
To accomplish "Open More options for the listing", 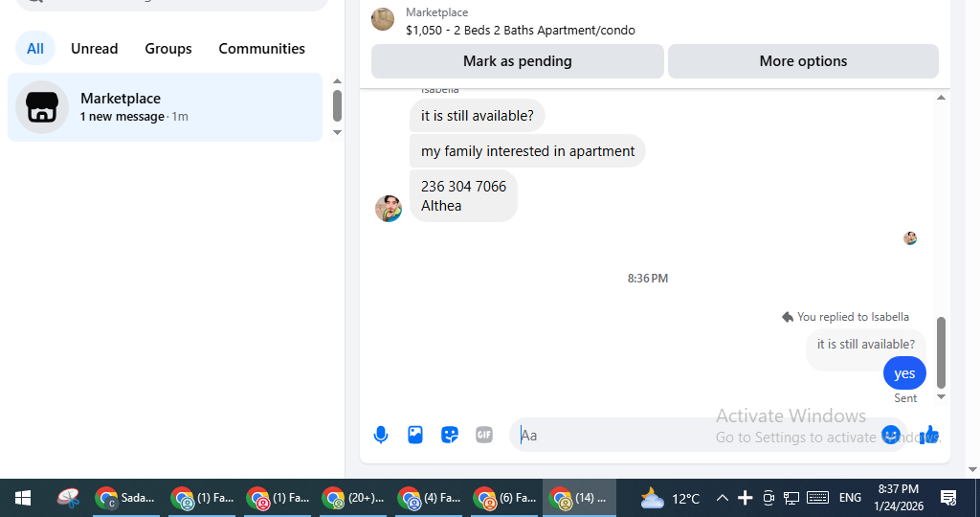I will pyautogui.click(x=803, y=61).
